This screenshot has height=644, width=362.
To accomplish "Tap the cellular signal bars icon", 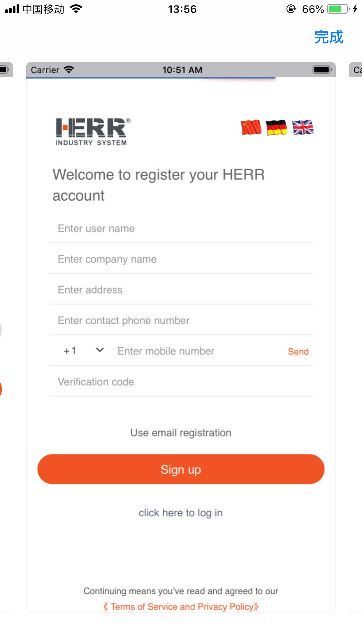I will click(12, 9).
